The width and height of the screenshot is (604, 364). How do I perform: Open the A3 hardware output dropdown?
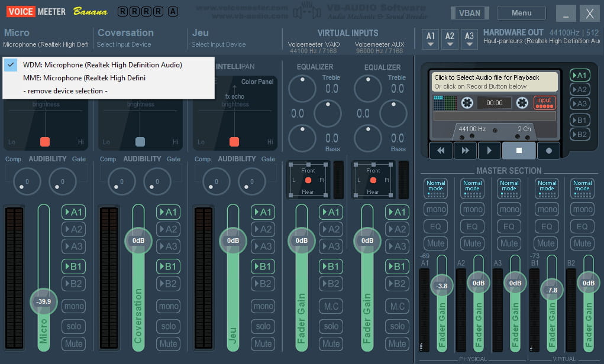[469, 39]
